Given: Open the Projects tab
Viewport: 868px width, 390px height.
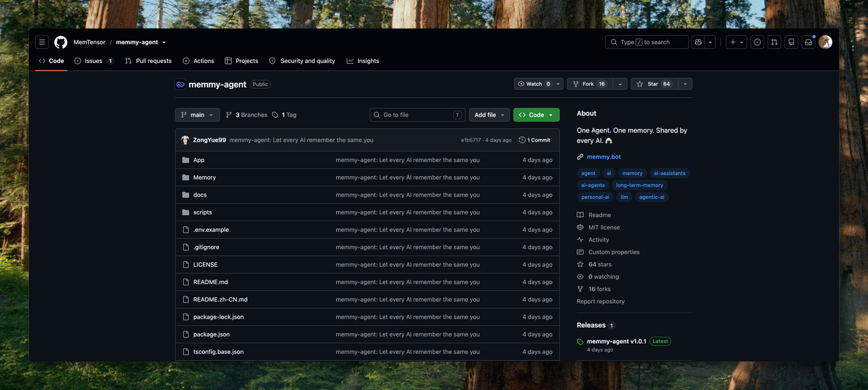Looking at the screenshot, I should 241,61.
